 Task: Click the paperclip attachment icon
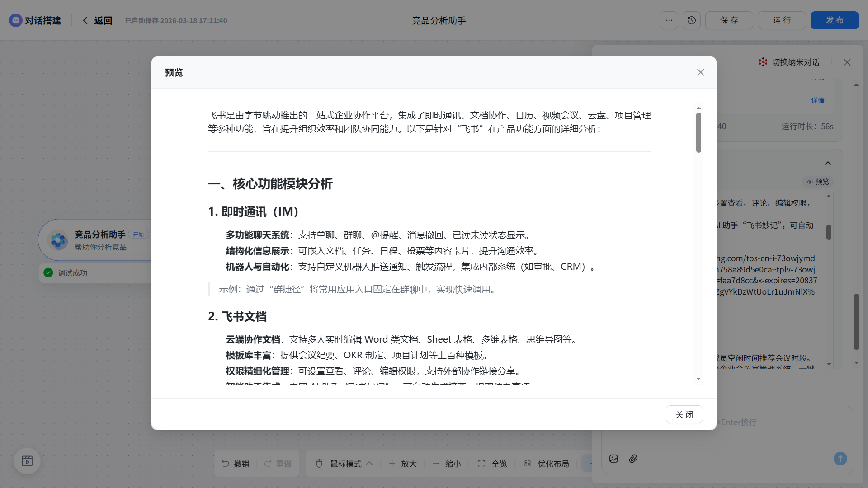point(633,459)
